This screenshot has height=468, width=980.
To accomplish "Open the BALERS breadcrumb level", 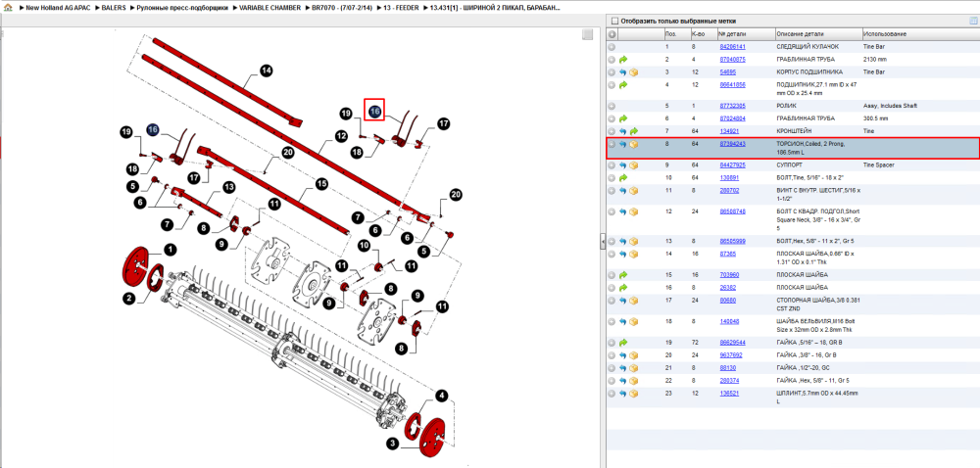I will (114, 9).
